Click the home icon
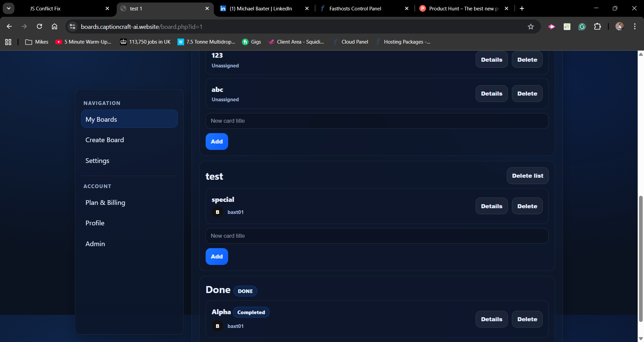Image resolution: width=644 pixels, height=342 pixels. (54, 26)
